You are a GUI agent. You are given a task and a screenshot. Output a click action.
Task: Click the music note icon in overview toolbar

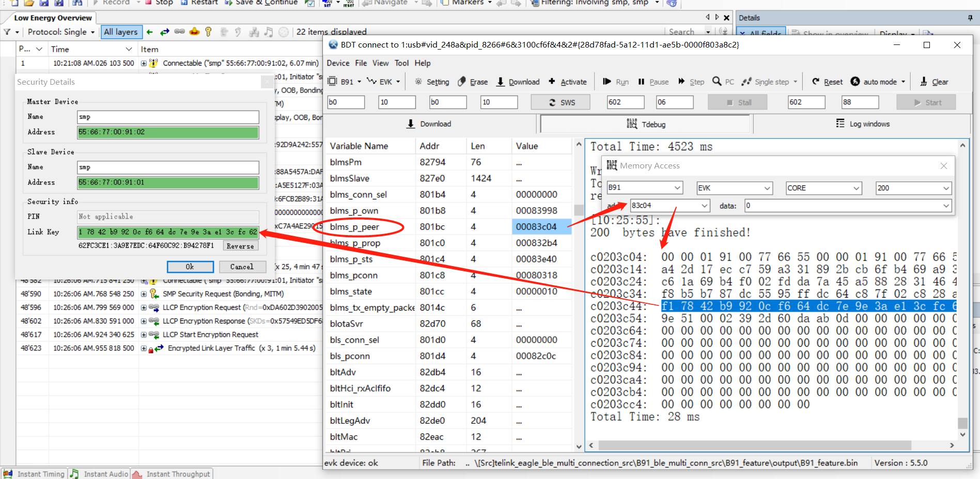coord(268,32)
